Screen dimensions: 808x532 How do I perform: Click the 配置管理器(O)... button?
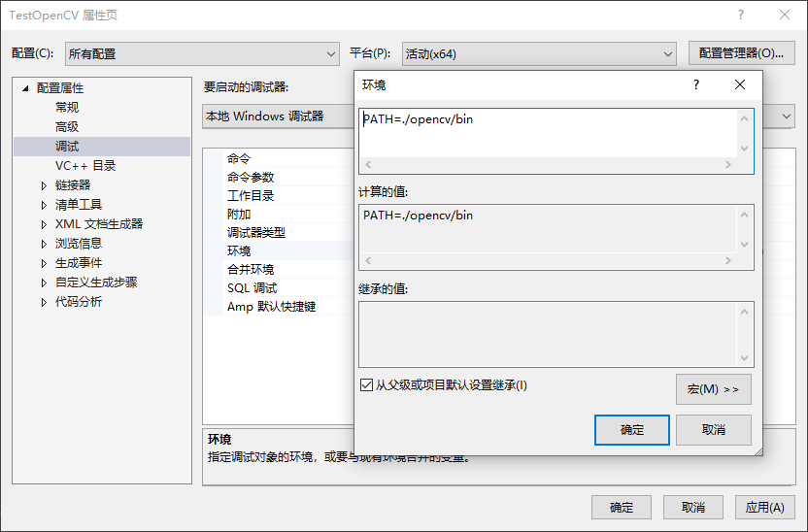741,53
